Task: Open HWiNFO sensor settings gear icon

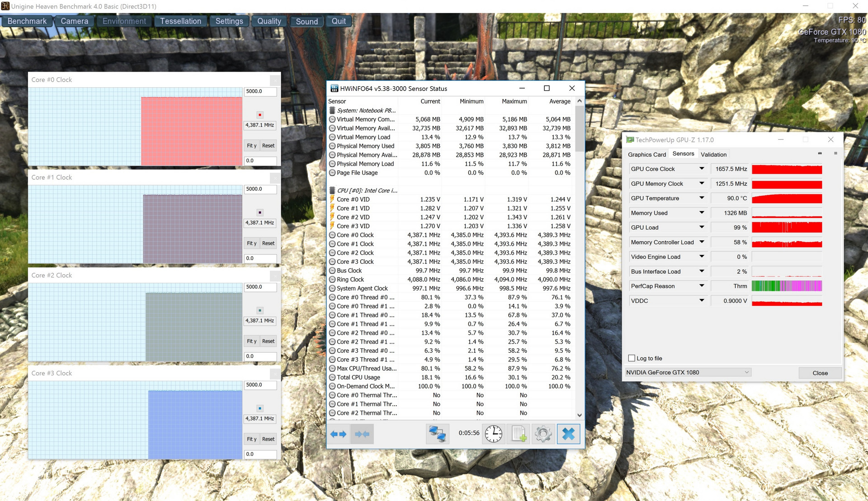Action: (543, 434)
